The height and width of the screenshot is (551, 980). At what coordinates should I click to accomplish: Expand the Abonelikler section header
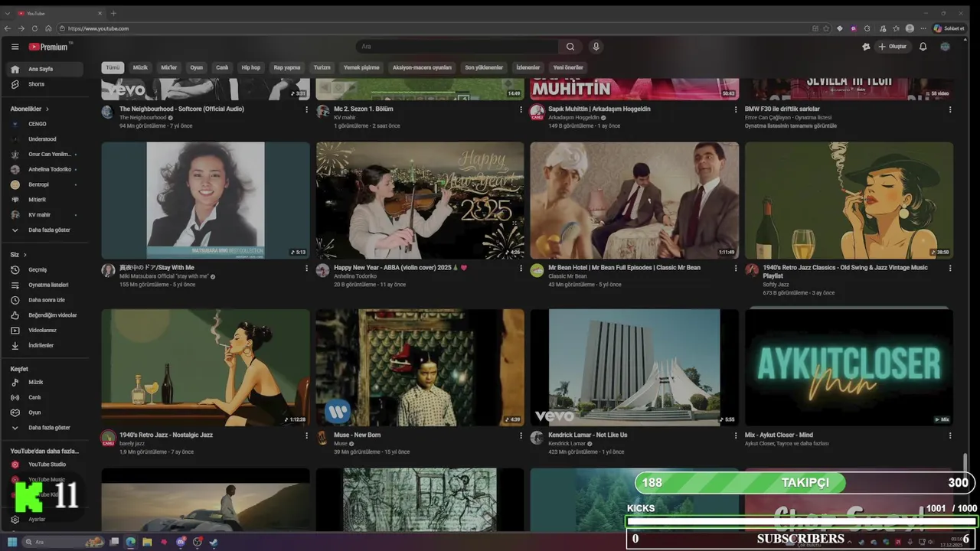point(30,109)
